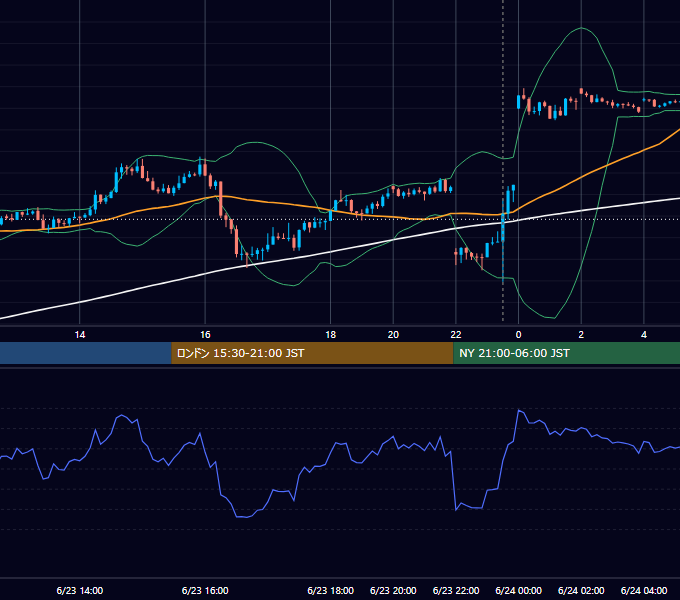
Task: Click the 6/24 04:00 date label
Action: [x=644, y=590]
